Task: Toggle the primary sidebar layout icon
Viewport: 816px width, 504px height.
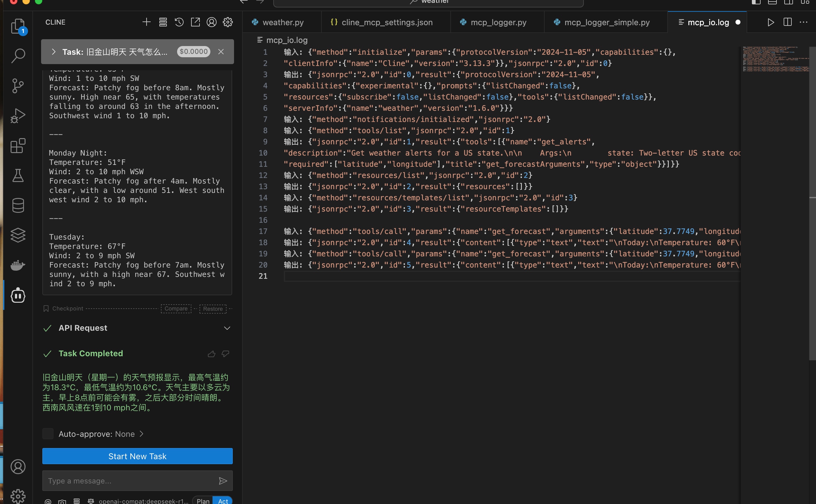Action: (x=756, y=2)
